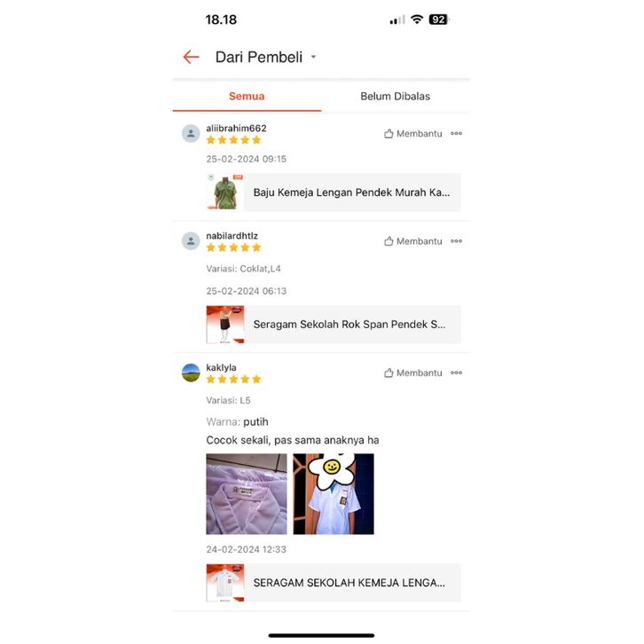Open the Belum Dibalas tab
644x644 pixels.
(x=395, y=96)
